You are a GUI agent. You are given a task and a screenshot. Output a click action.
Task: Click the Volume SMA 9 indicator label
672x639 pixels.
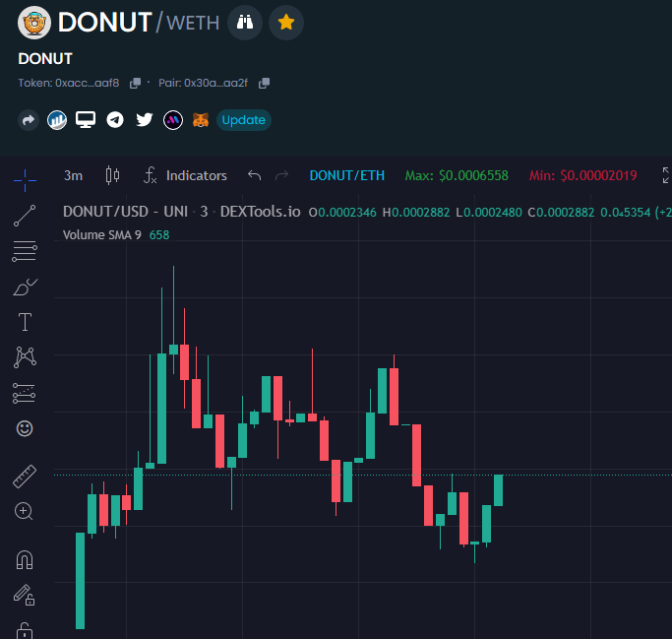(102, 235)
